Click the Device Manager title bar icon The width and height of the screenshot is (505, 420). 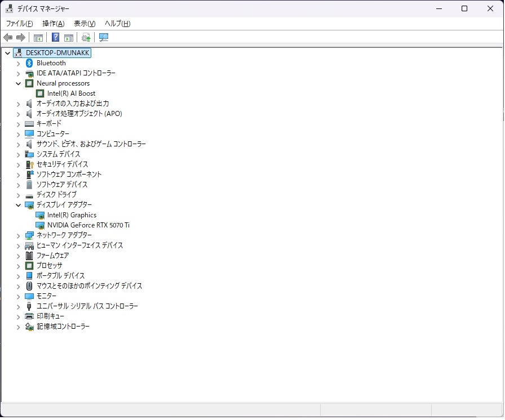coord(9,8)
